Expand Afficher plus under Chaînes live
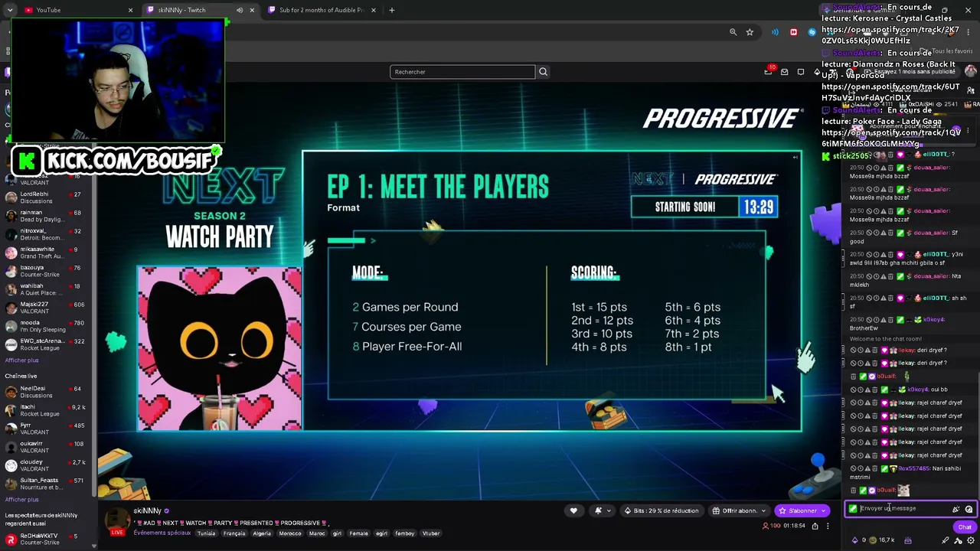Image resolution: width=980 pixels, height=551 pixels. [21, 500]
